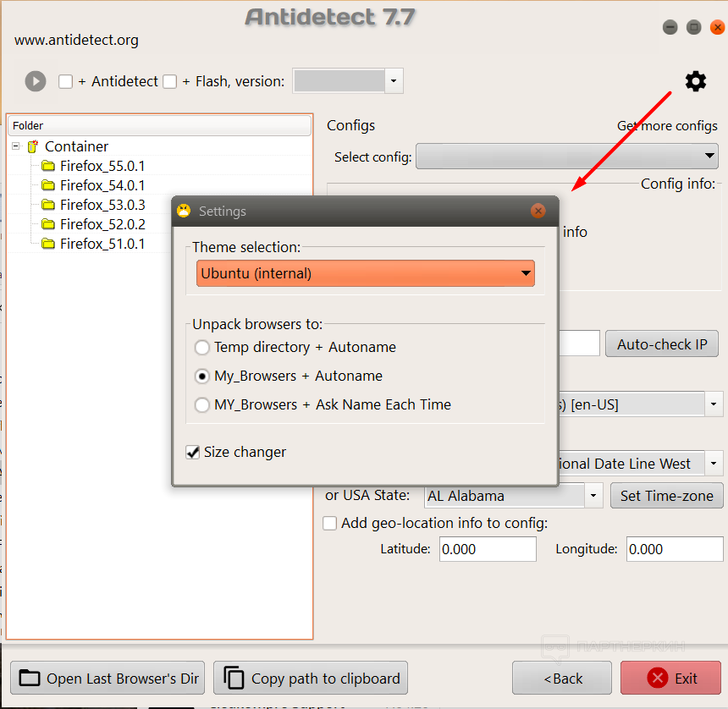Click the Set Time-zone button

pos(667,496)
